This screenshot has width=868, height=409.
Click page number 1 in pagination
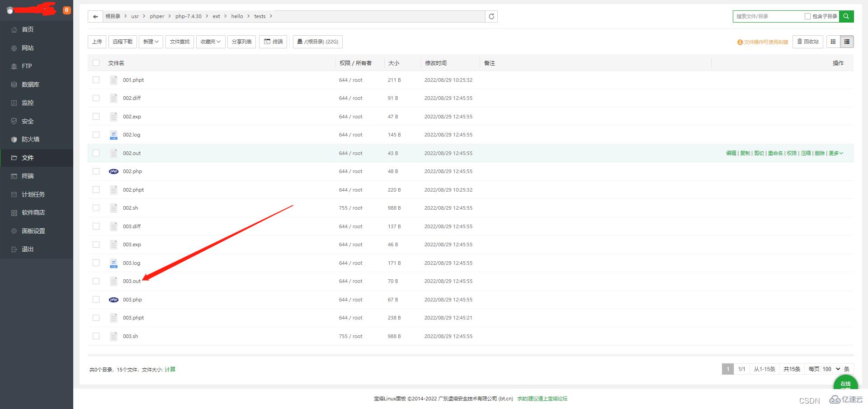tap(728, 369)
